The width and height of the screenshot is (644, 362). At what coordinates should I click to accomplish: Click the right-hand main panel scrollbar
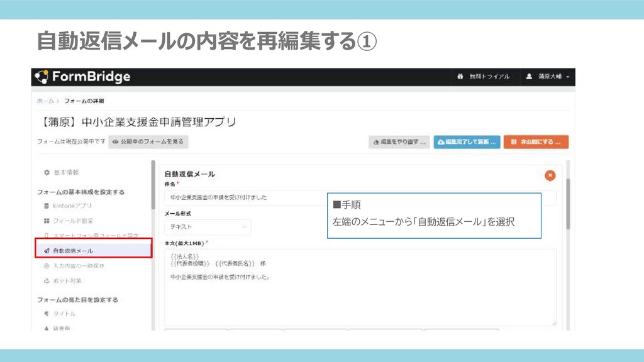tap(568, 204)
